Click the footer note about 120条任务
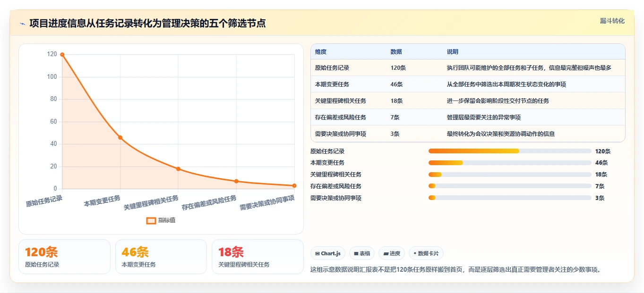This screenshot has width=644, height=293. (x=455, y=270)
